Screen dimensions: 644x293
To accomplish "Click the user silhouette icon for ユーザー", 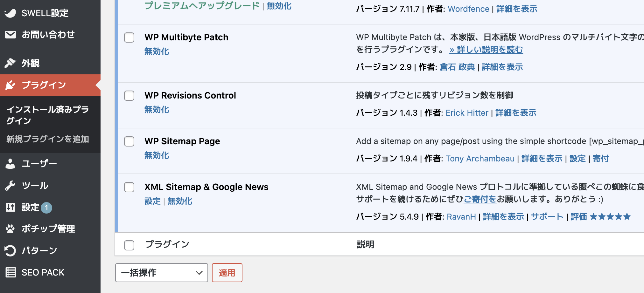I will coord(10,164).
